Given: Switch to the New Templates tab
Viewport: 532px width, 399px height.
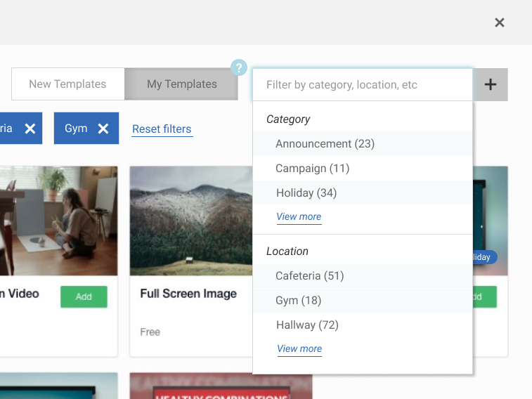Looking at the screenshot, I should tap(68, 84).
